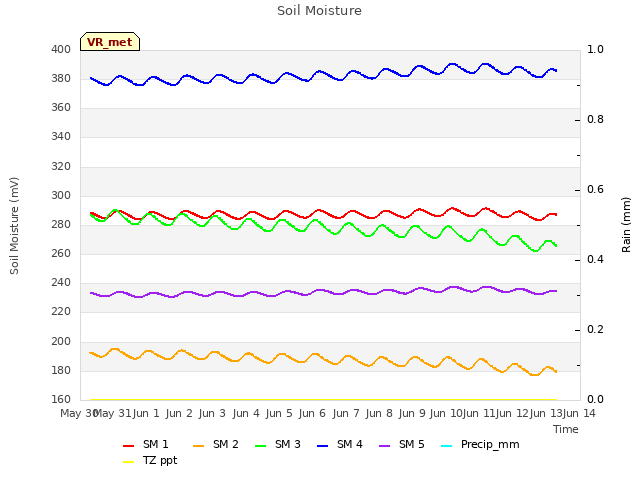Image resolution: width=640 pixels, height=480 pixels.
Task: Click the 0.4 rain-axis tick label
Action: [595, 260]
